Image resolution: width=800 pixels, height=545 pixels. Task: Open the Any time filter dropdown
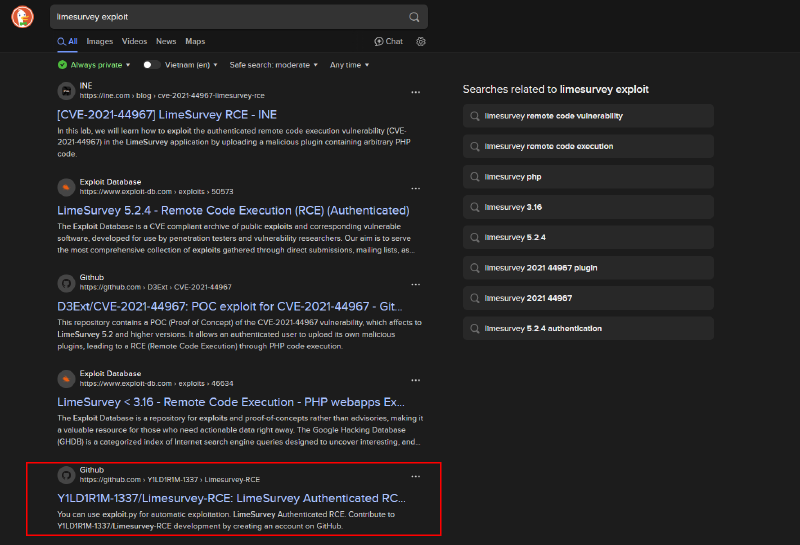coord(348,65)
